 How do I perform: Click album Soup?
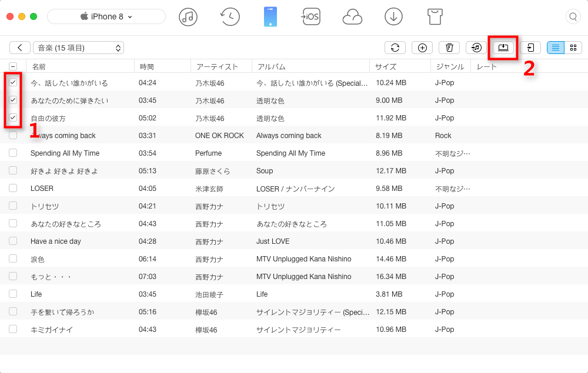pyautogui.click(x=265, y=171)
